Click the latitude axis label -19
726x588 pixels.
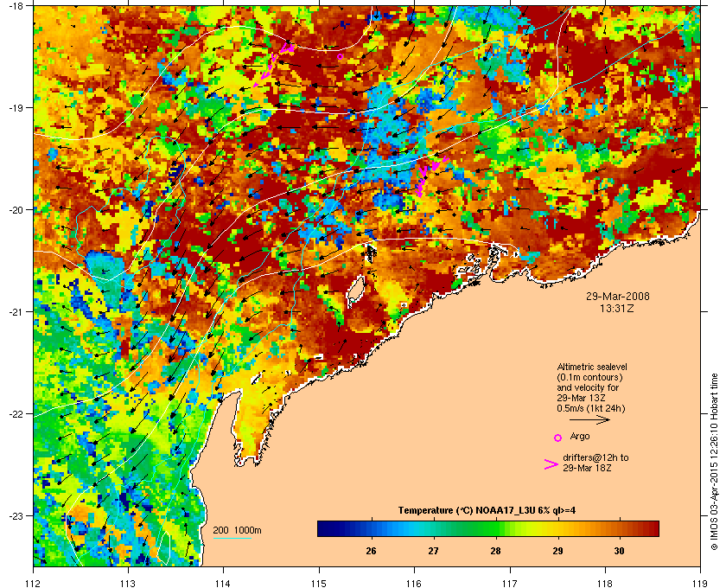point(16,107)
